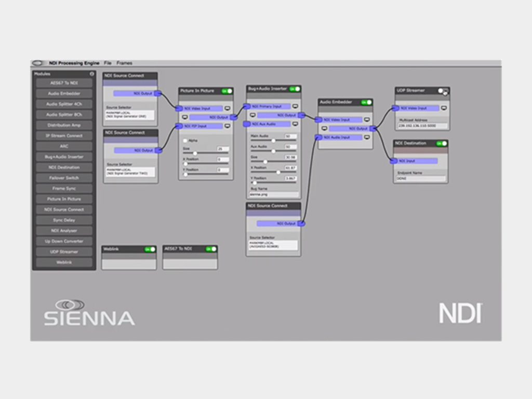The width and height of the screenshot is (532, 399).
Task: Click the oval app icon in menu bar
Action: 37,63
